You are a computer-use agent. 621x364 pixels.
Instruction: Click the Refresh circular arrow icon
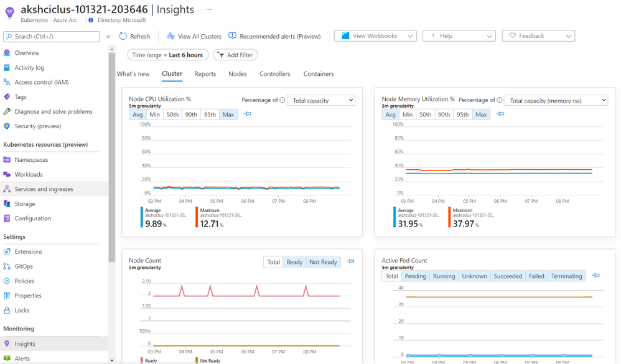pyautogui.click(x=123, y=36)
